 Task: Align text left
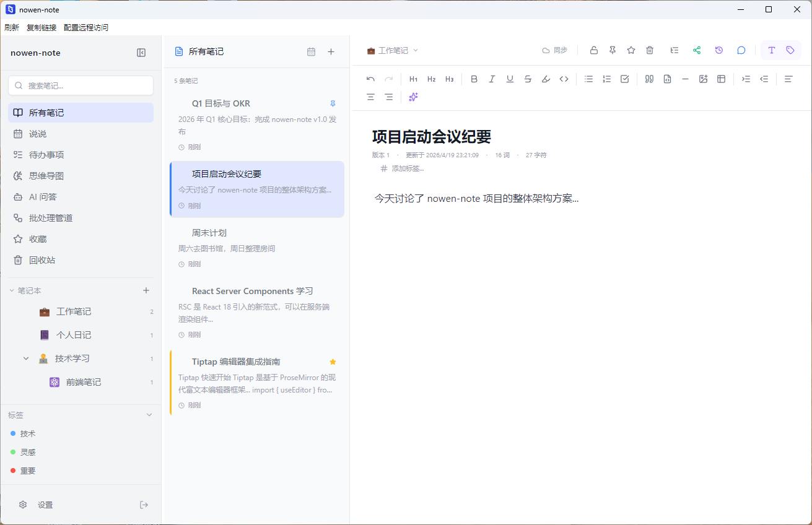(x=788, y=79)
